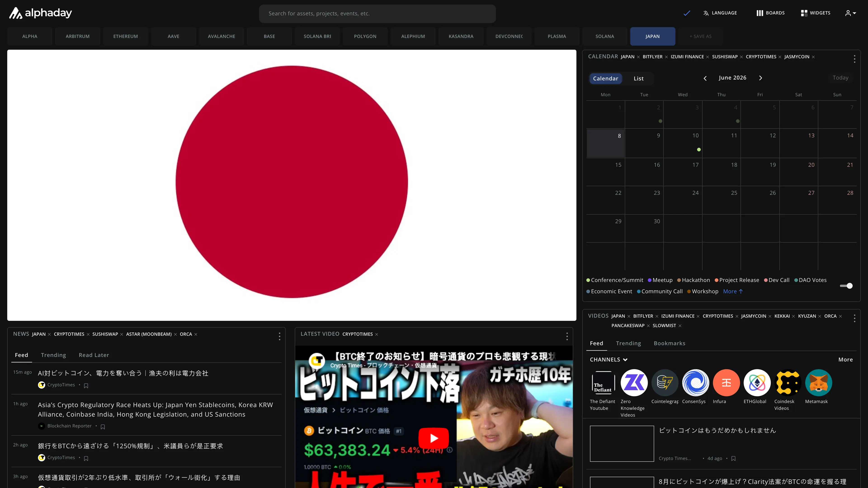Screen dimensions: 868x488
Task: Open the Language translate icon
Action: (706, 13)
